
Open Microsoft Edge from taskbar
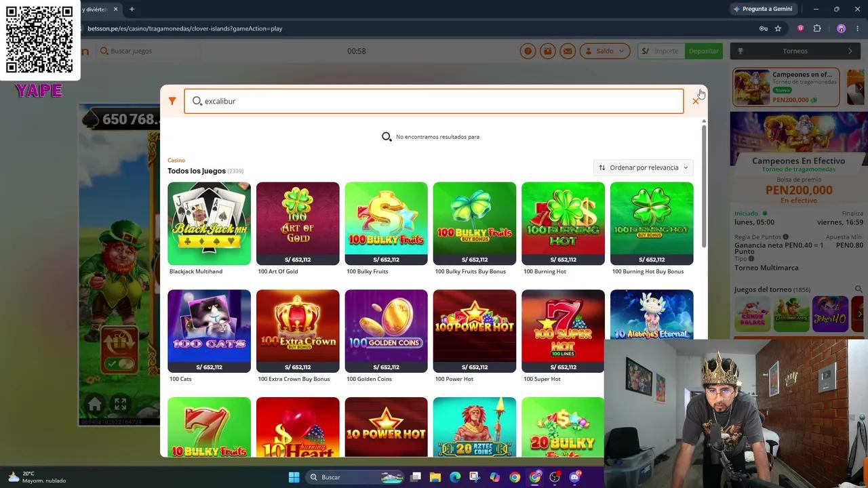click(455, 477)
